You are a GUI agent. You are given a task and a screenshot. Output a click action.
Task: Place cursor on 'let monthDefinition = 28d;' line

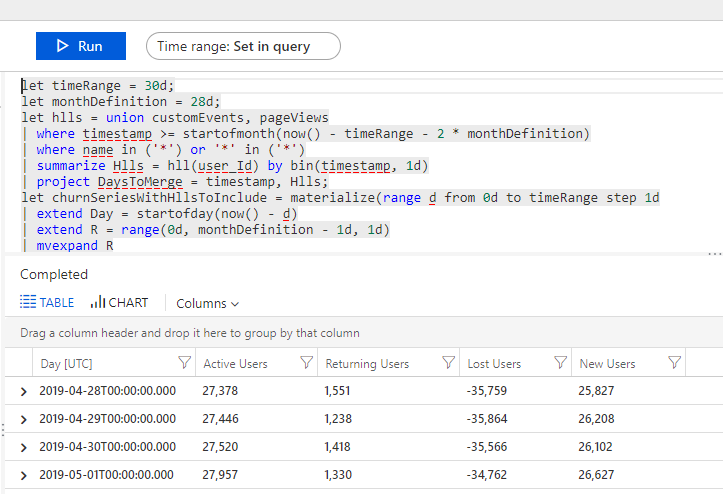pos(121,101)
